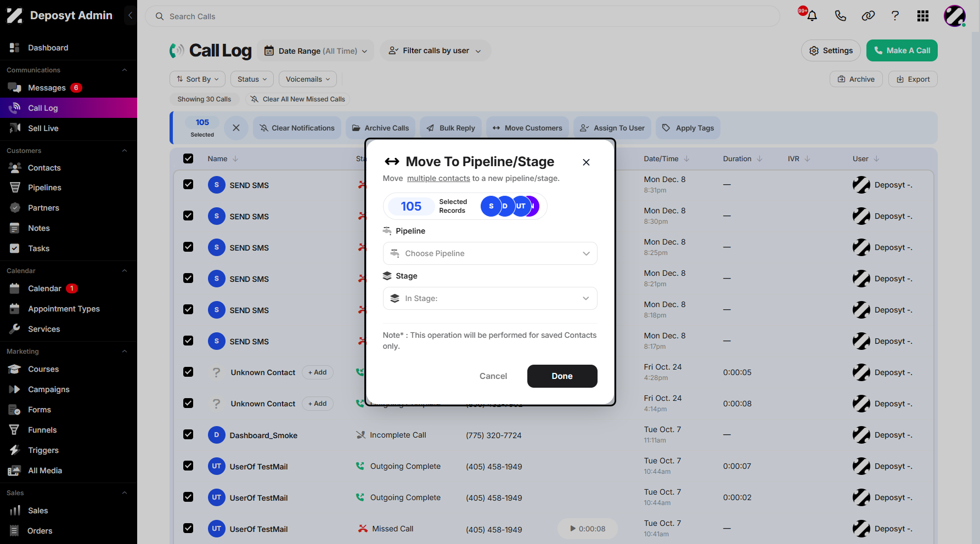Collapse the Communications sidebar section
Screen dimensions: 980x544
125,70
